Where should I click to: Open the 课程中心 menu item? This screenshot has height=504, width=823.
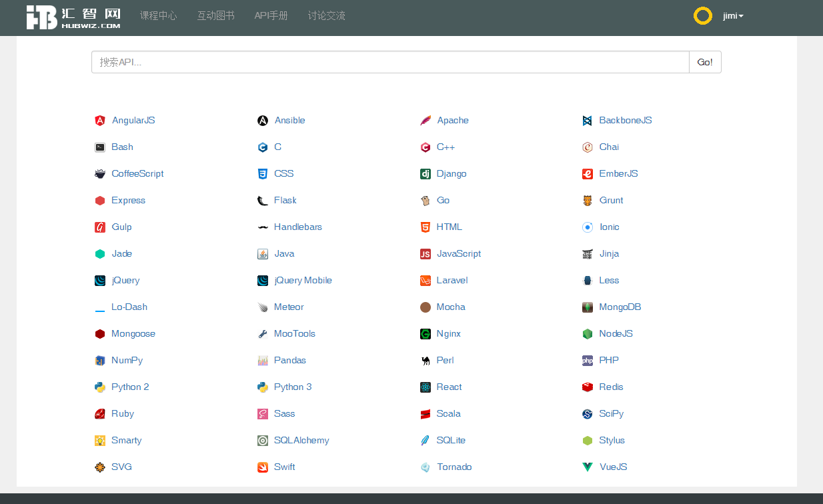(x=159, y=16)
